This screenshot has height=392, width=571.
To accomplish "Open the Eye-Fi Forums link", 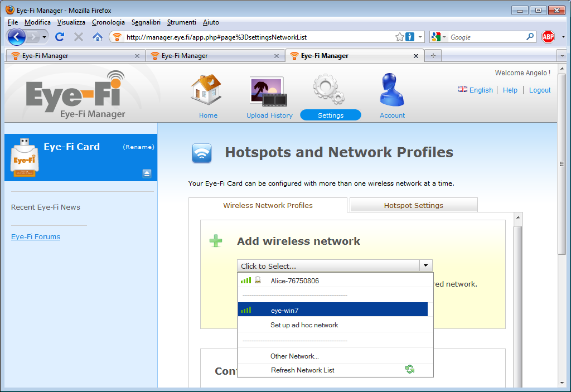I will [x=36, y=236].
